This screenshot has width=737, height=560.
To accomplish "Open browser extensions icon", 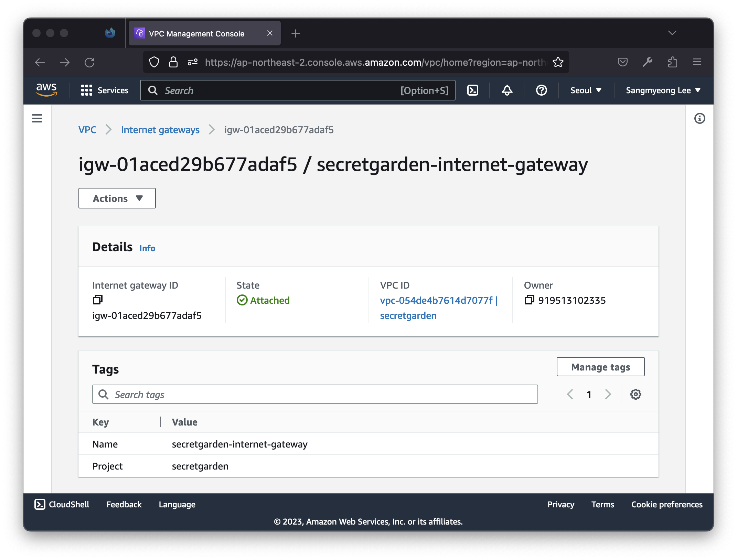I will click(672, 62).
